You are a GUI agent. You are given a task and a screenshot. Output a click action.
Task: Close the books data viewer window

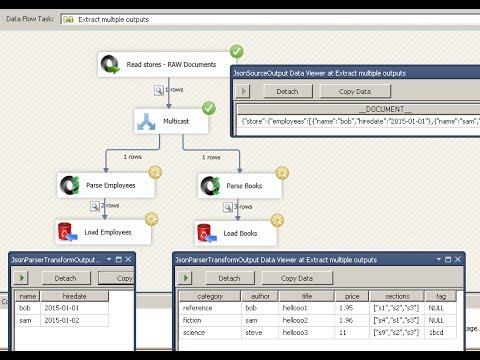click(458, 259)
